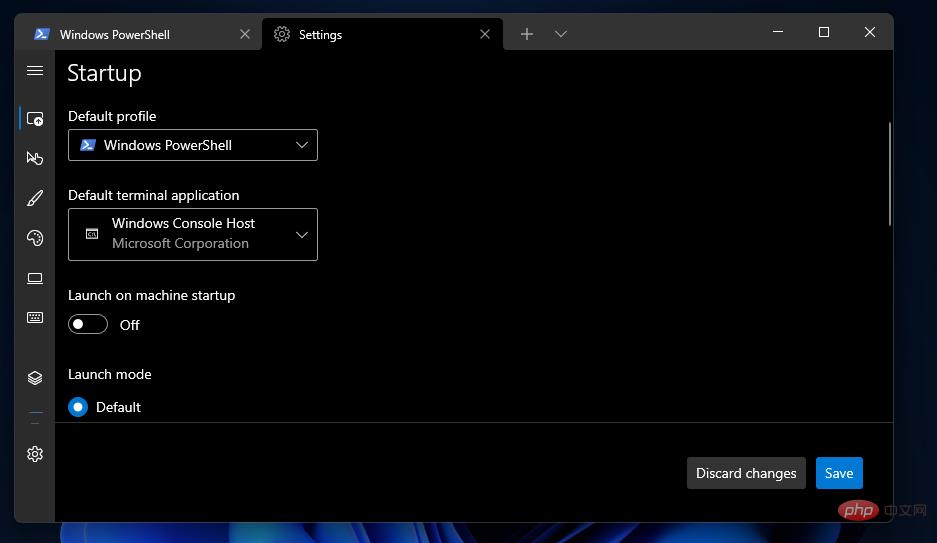Open a new tab with plus button
Image resolution: width=937 pixels, height=543 pixels.
click(526, 34)
